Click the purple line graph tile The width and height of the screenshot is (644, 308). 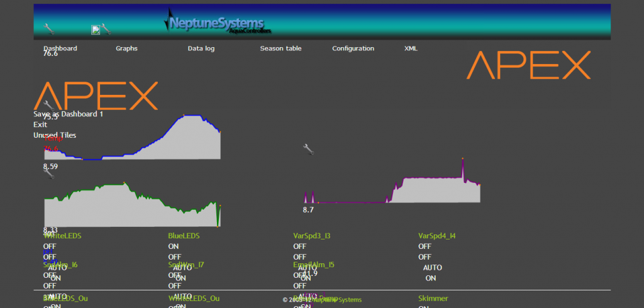(392, 180)
